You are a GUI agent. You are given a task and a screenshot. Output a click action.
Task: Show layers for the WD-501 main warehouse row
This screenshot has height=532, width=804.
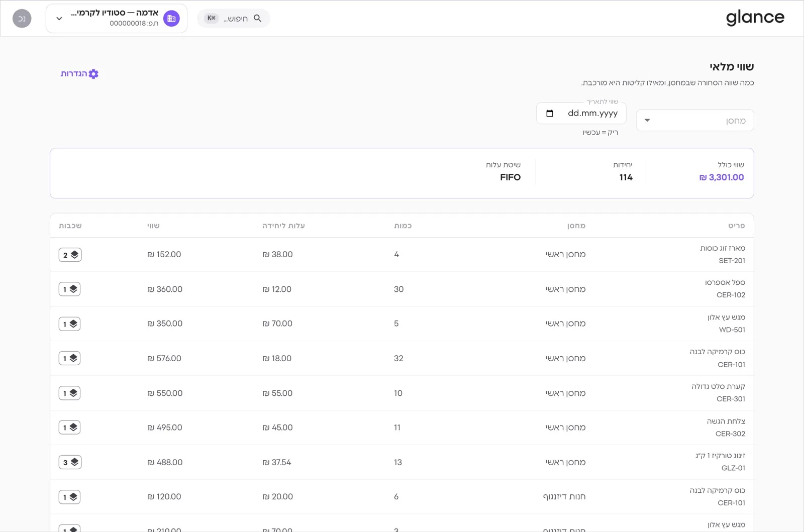69,324
